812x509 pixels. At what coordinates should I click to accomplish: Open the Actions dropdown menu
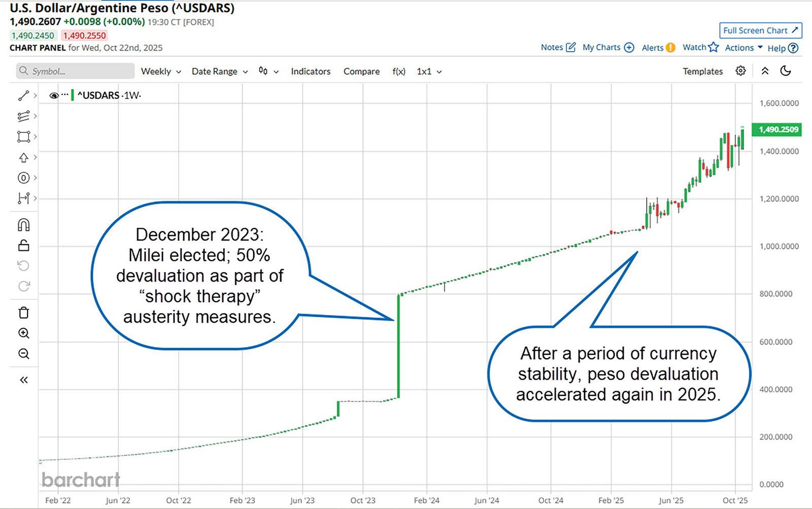point(743,48)
